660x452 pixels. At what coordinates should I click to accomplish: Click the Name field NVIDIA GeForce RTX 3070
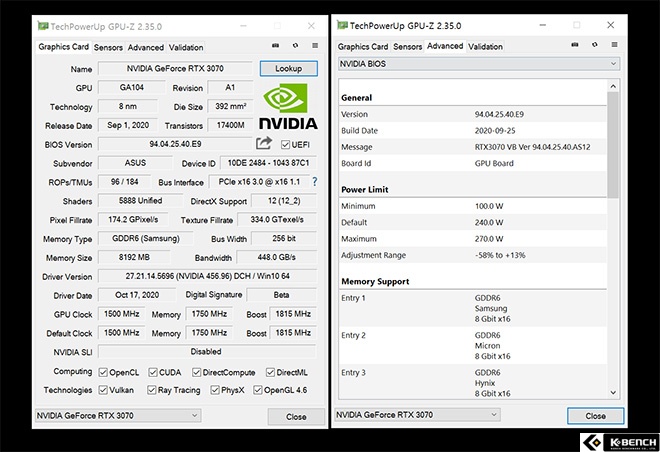175,69
